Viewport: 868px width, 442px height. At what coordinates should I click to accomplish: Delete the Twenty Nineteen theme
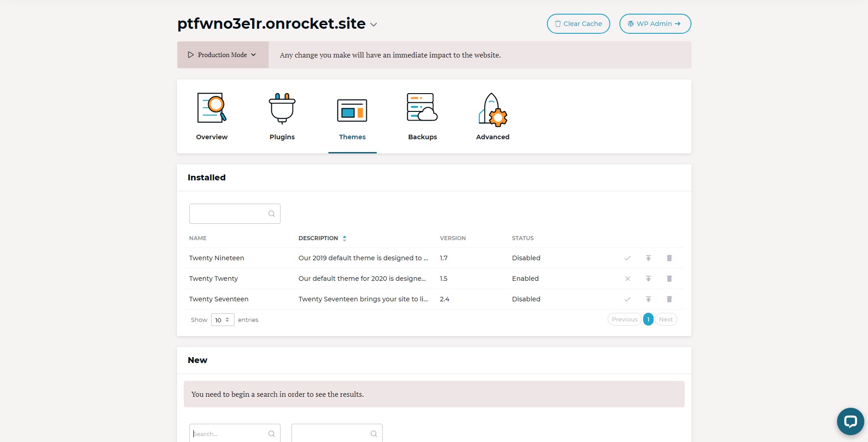pyautogui.click(x=669, y=258)
